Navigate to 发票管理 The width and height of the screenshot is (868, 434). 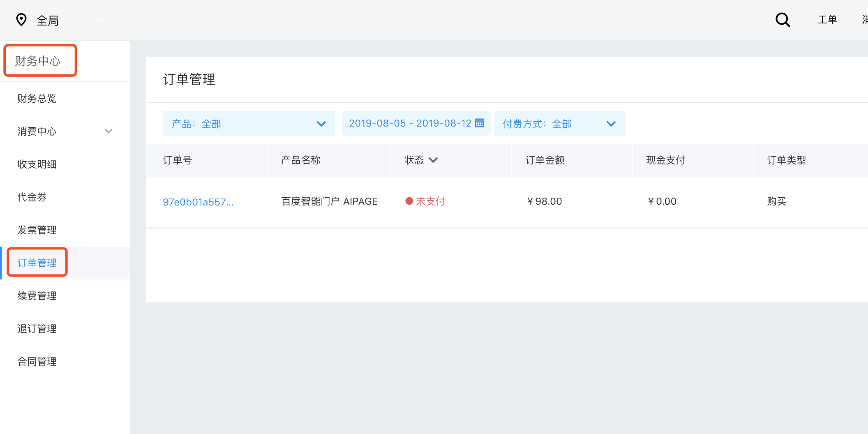coord(37,230)
